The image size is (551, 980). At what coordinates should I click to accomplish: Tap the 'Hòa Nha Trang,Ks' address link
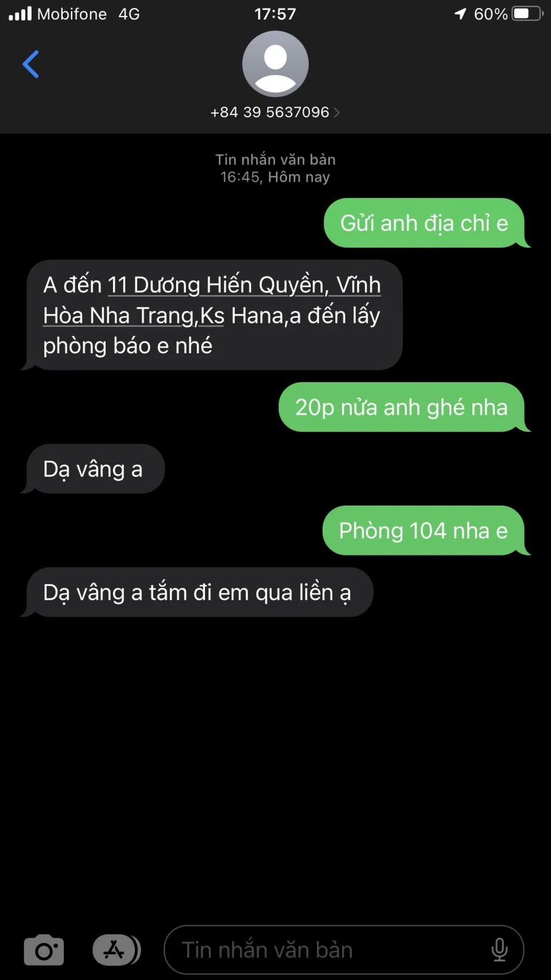click(134, 315)
